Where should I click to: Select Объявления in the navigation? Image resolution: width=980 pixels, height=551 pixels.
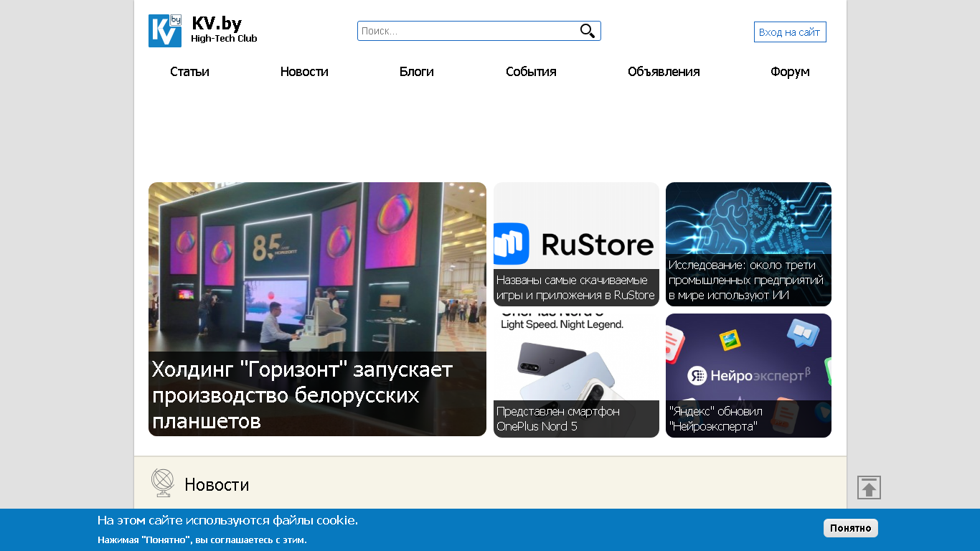point(664,72)
